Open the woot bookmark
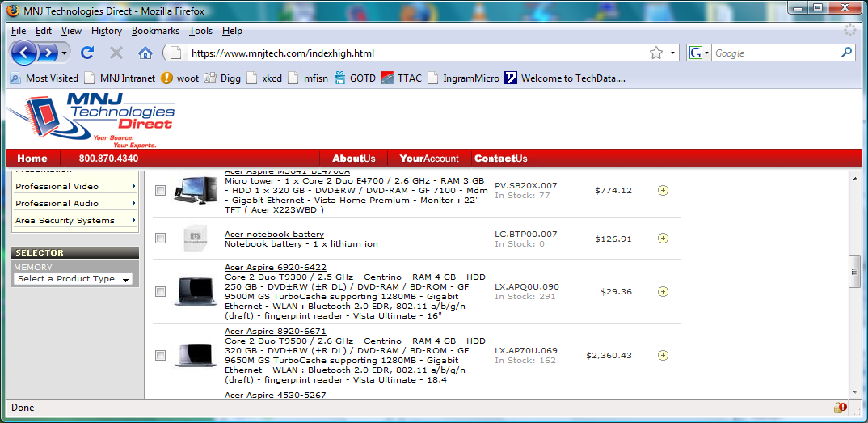The width and height of the screenshot is (868, 423). coord(180,78)
